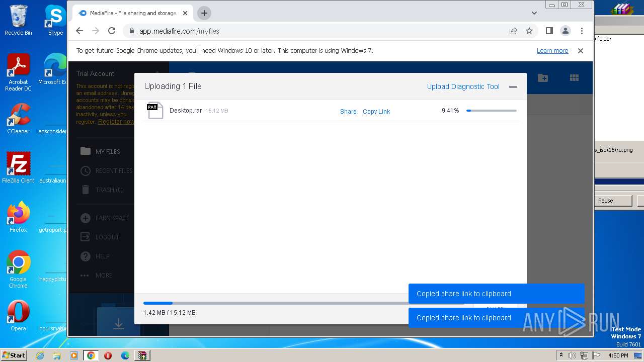Open Skype desktop icon

(55, 20)
